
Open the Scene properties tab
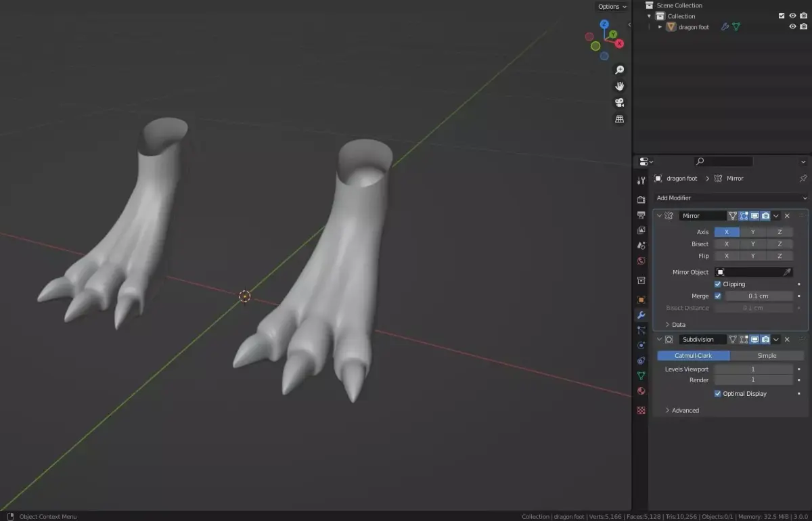click(641, 246)
